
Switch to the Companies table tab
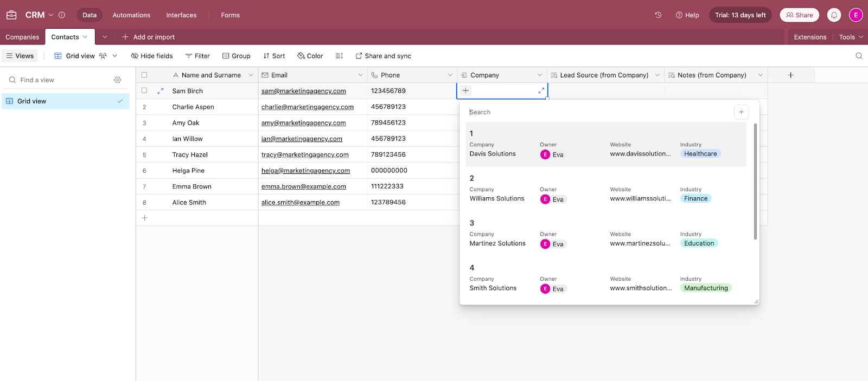pyautogui.click(x=22, y=37)
